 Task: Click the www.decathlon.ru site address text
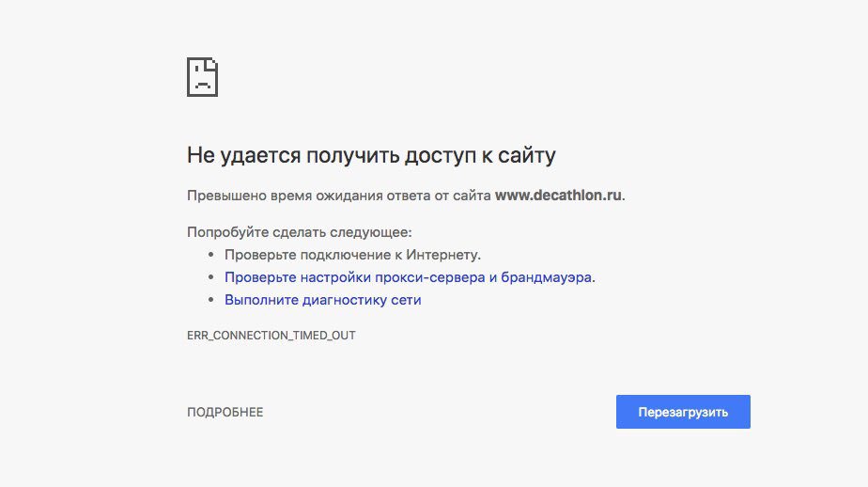558,195
